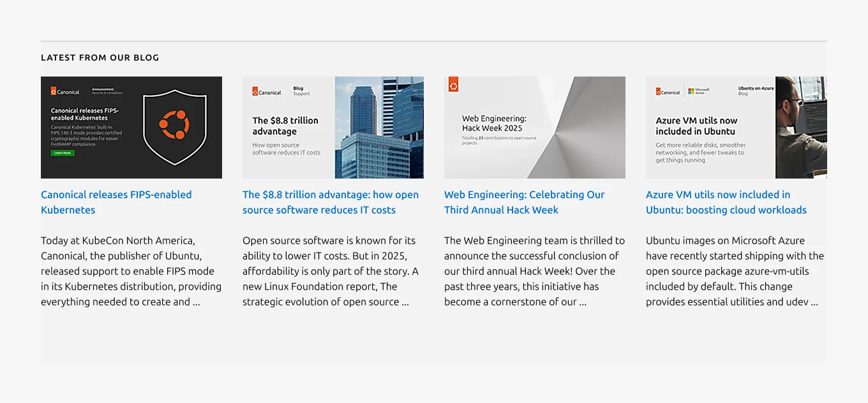Open the Azure VM utils thumbnail image
This screenshot has width=868, height=403.
737,128
